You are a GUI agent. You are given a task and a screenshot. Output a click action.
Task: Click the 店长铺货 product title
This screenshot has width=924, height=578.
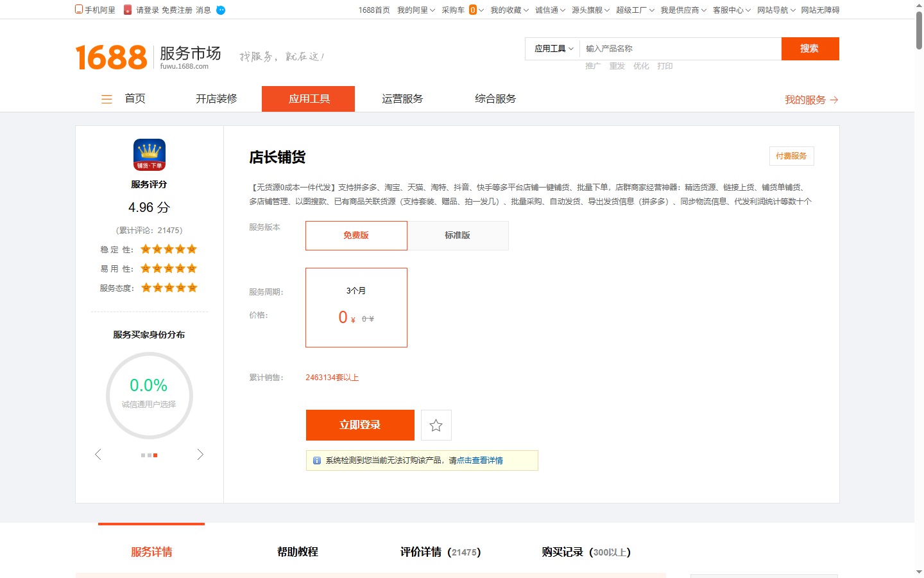[x=277, y=157]
